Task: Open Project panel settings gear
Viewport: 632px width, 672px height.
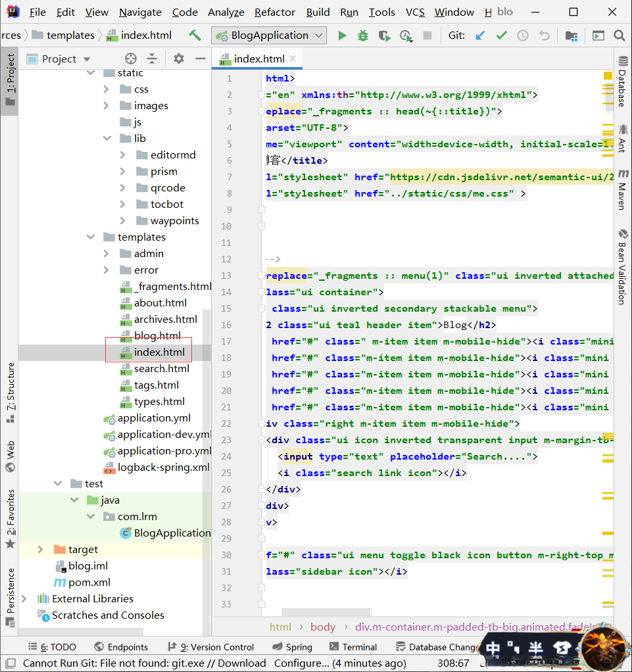Action: click(x=179, y=59)
